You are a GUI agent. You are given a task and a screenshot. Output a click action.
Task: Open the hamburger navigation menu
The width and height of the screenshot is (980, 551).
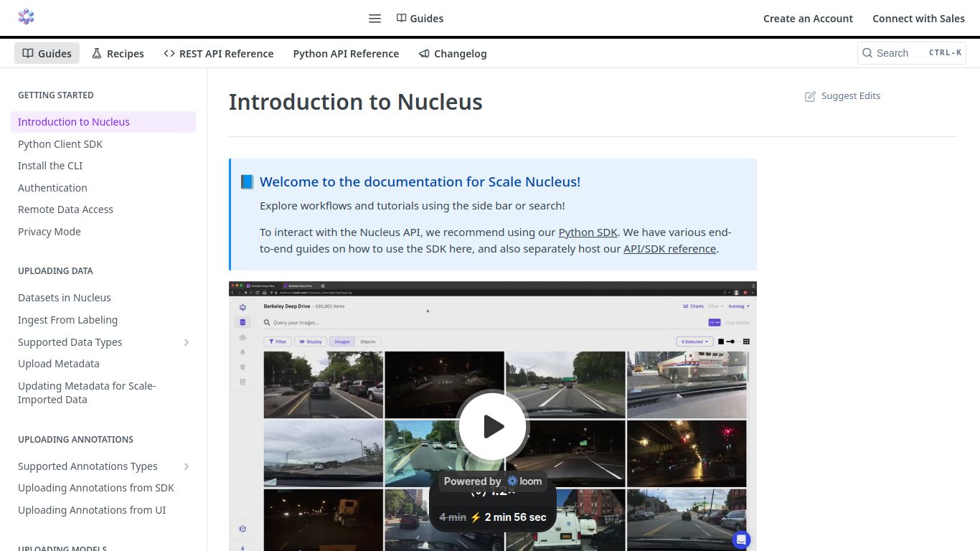point(374,18)
